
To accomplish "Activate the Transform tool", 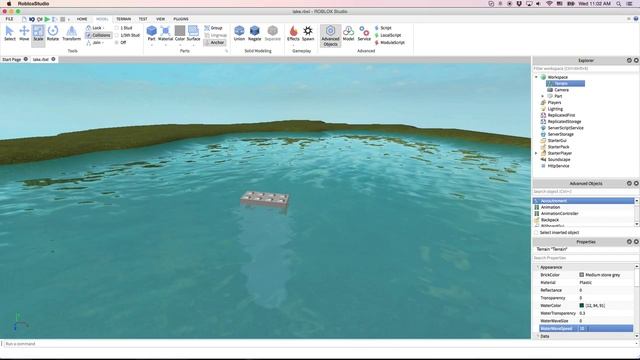I will coord(71,33).
